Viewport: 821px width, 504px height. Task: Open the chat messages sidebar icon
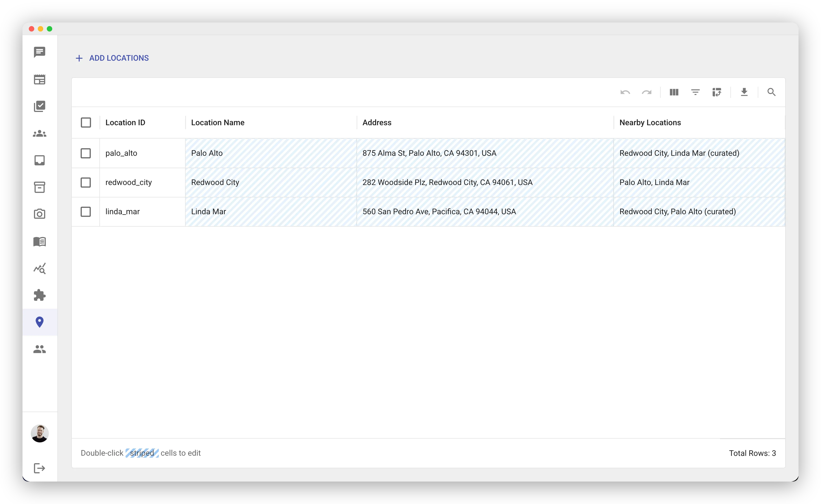pyautogui.click(x=39, y=52)
